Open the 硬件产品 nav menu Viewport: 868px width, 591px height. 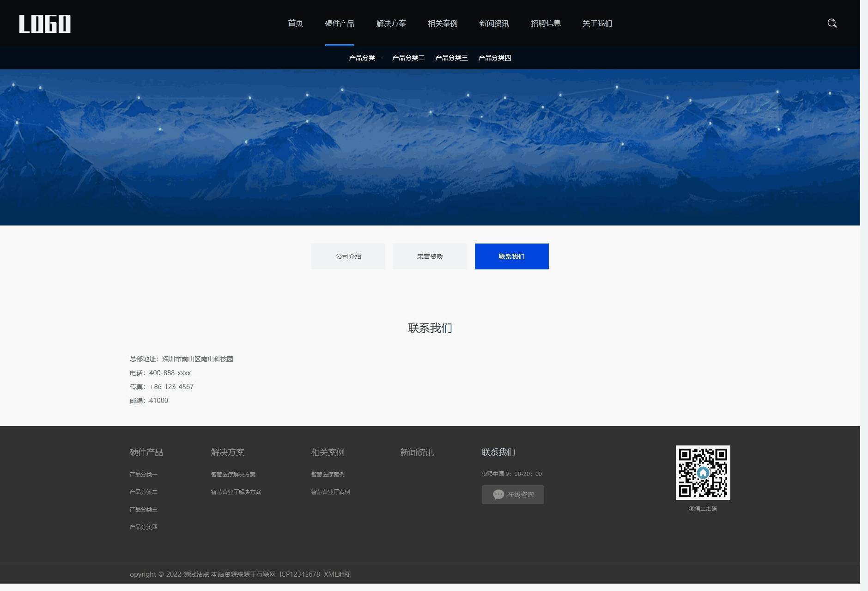click(340, 23)
